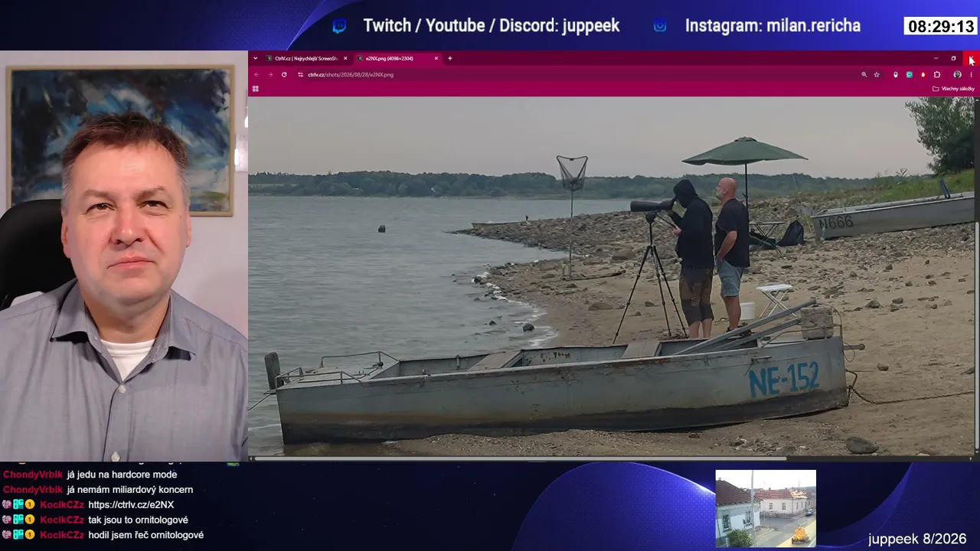This screenshot has width=980, height=551.
Task: Close the CtrlV.cz ScreenShot tab
Action: [x=345, y=58]
